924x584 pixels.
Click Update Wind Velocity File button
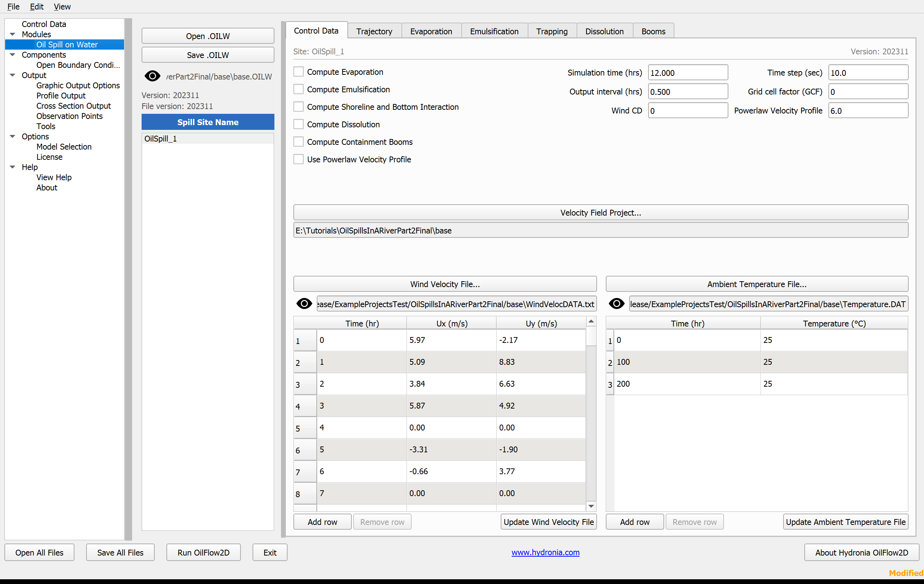(x=548, y=522)
